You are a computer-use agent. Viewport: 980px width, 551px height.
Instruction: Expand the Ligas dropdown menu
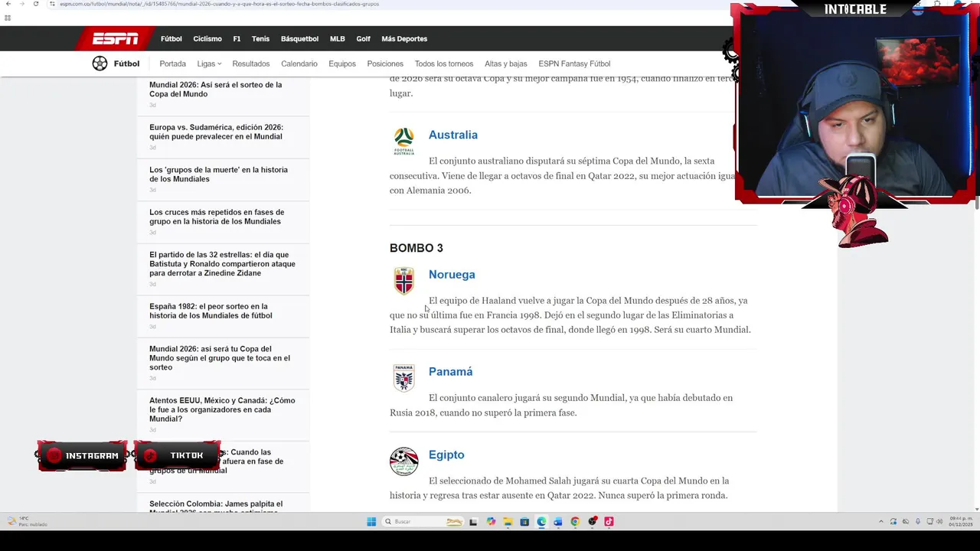point(208,64)
